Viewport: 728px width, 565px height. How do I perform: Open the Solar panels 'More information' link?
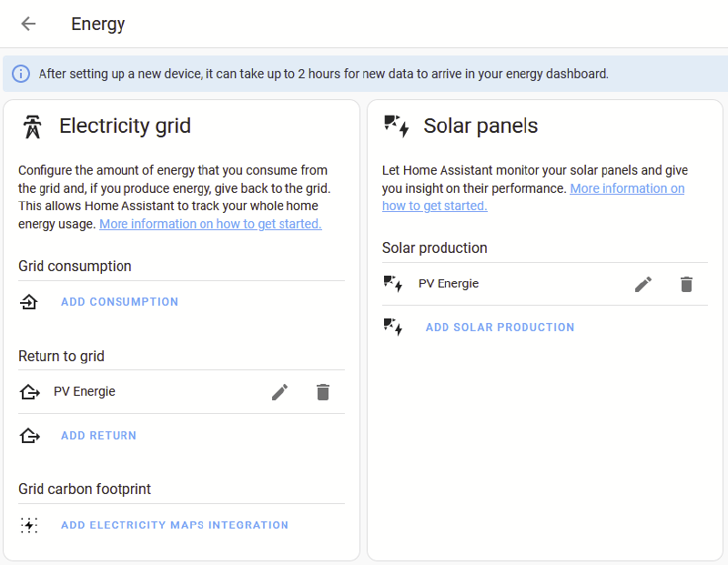[x=533, y=197]
